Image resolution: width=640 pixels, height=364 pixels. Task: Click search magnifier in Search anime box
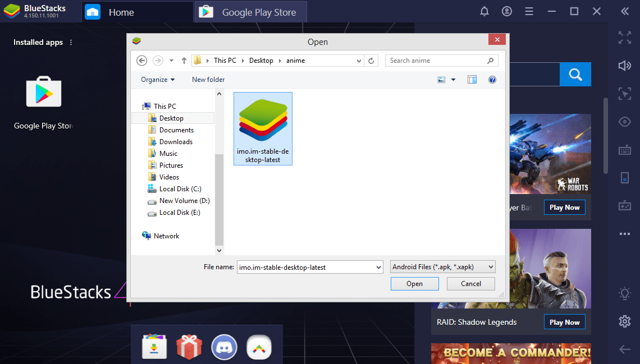[x=490, y=61]
